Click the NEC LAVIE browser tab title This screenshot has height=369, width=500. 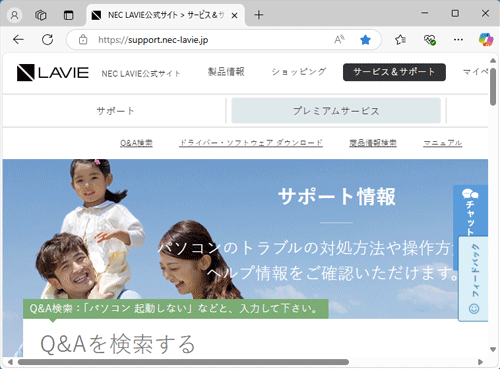coord(166,15)
